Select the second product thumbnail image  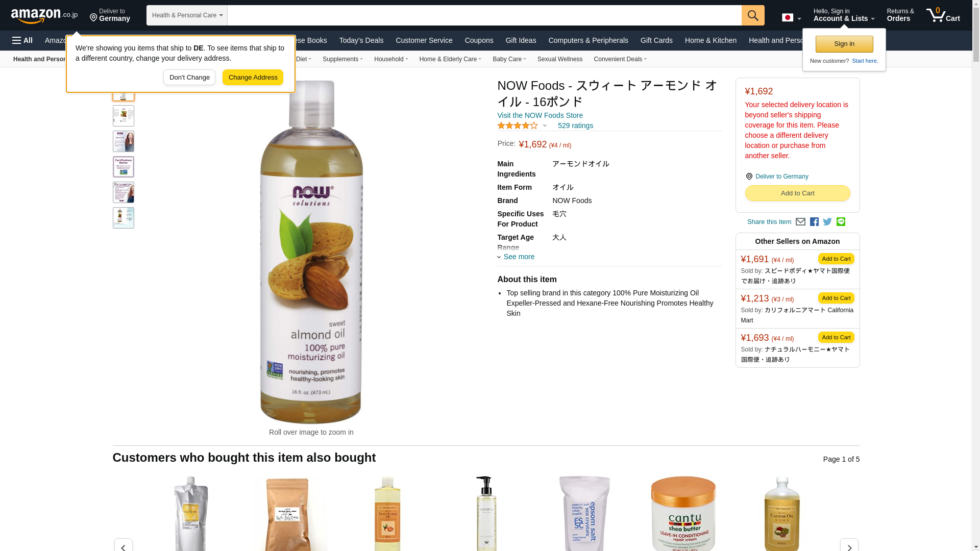tap(124, 116)
